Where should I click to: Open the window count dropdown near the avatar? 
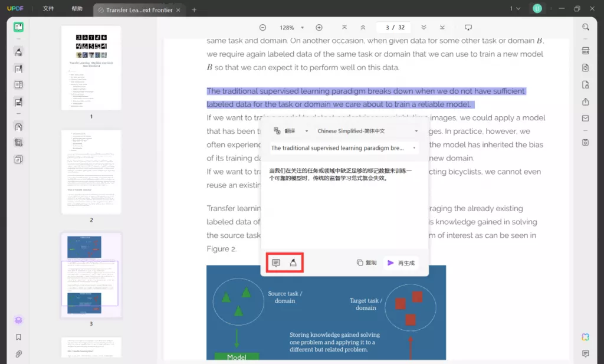[x=515, y=8]
